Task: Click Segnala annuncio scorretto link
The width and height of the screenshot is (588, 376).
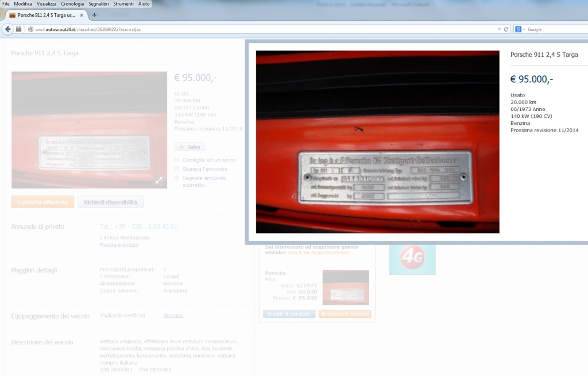Action: pyautogui.click(x=204, y=182)
